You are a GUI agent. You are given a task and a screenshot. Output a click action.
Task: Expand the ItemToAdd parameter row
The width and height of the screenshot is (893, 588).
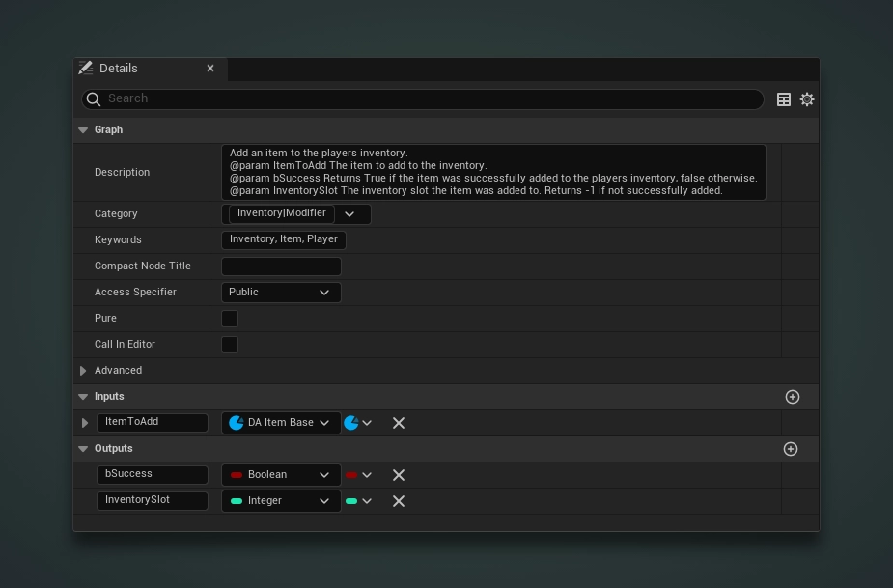pyautogui.click(x=85, y=423)
